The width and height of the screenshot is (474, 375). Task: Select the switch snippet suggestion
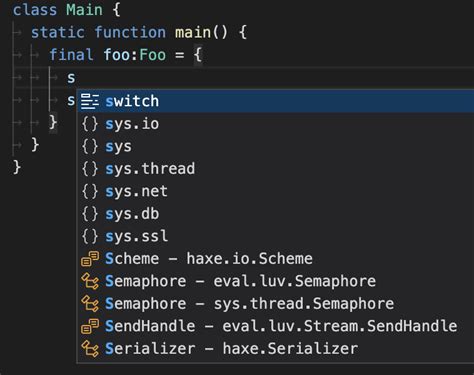[x=276, y=101]
